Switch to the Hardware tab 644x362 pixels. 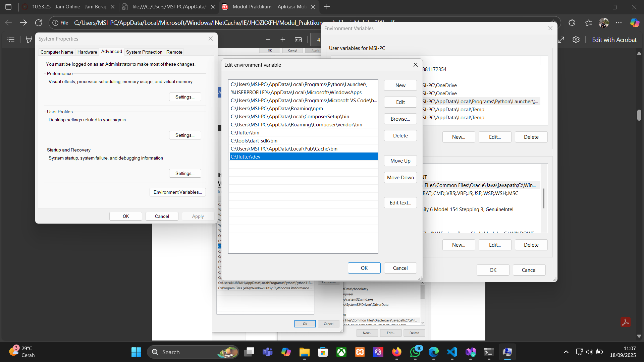[87, 52]
